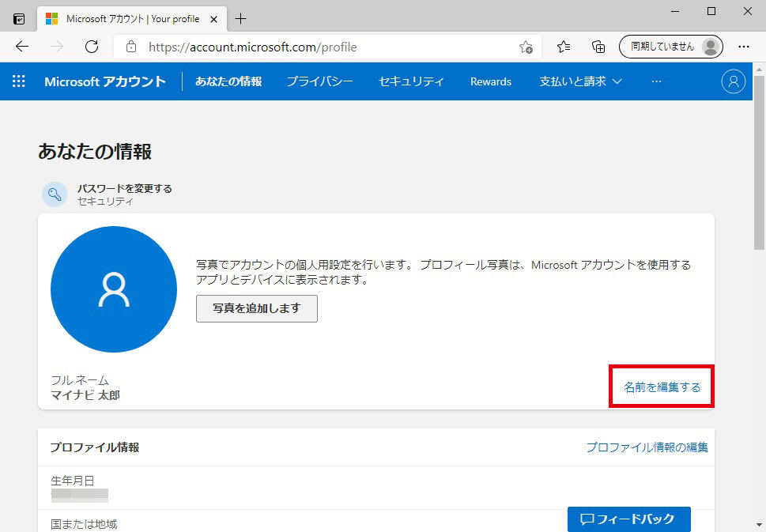Screen dimensions: 766x532
Task: Open Edge settings and more menu
Action: [x=744, y=47]
